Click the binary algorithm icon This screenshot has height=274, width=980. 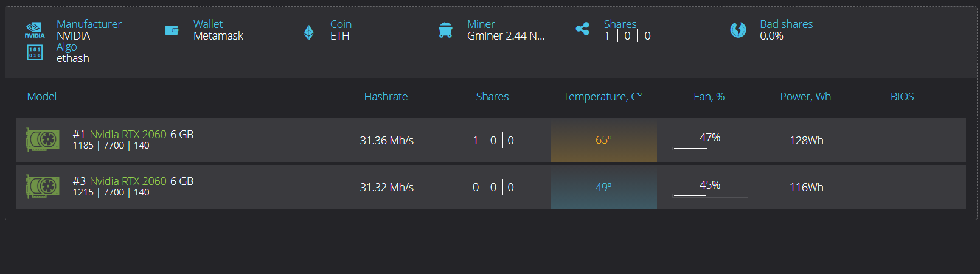click(35, 52)
